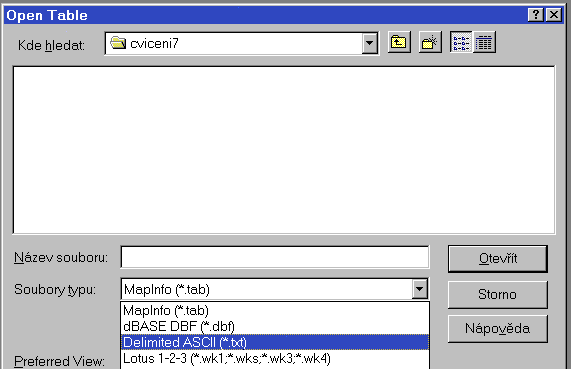
Task: Focus the Název souboru text field
Action: click(275, 257)
